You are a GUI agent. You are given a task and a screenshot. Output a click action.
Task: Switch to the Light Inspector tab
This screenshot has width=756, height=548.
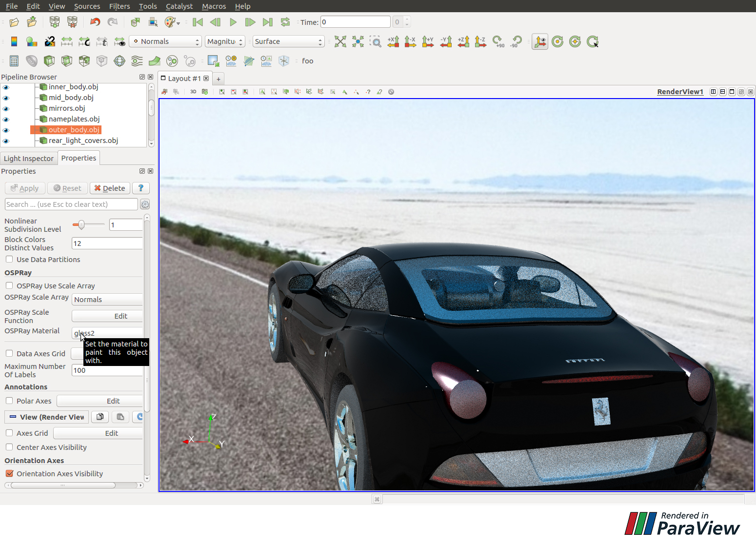[x=29, y=159]
